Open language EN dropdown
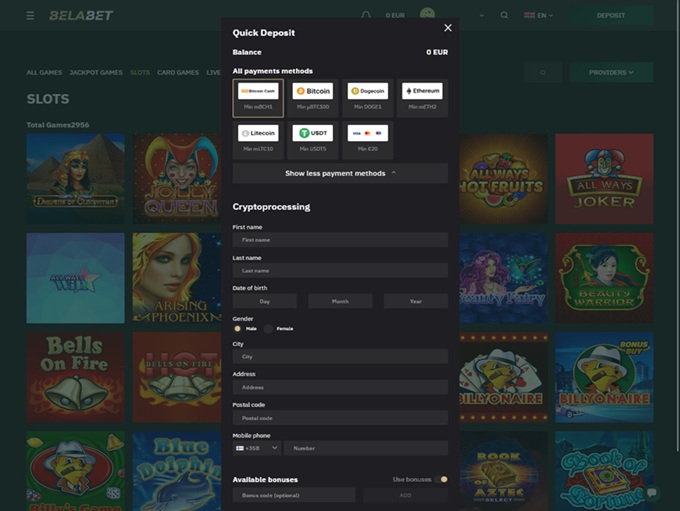 pyautogui.click(x=539, y=15)
